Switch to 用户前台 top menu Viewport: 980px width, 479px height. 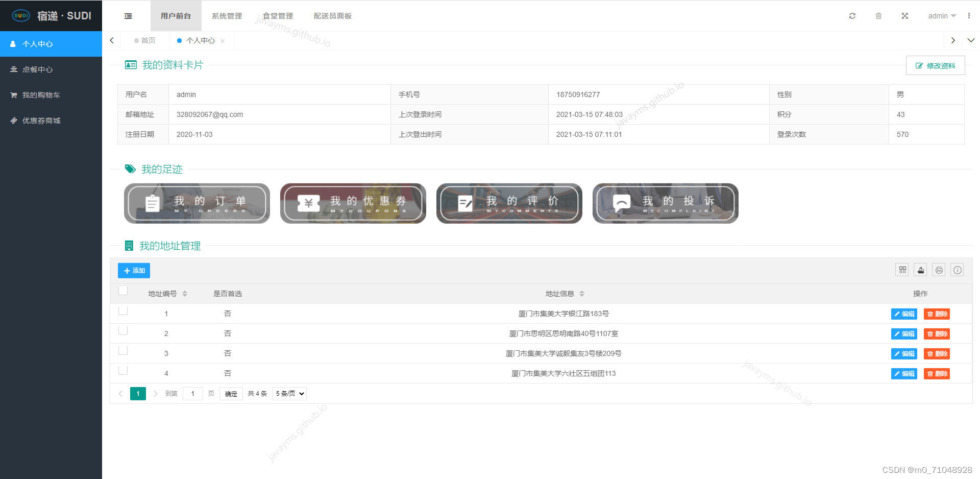[x=176, y=16]
